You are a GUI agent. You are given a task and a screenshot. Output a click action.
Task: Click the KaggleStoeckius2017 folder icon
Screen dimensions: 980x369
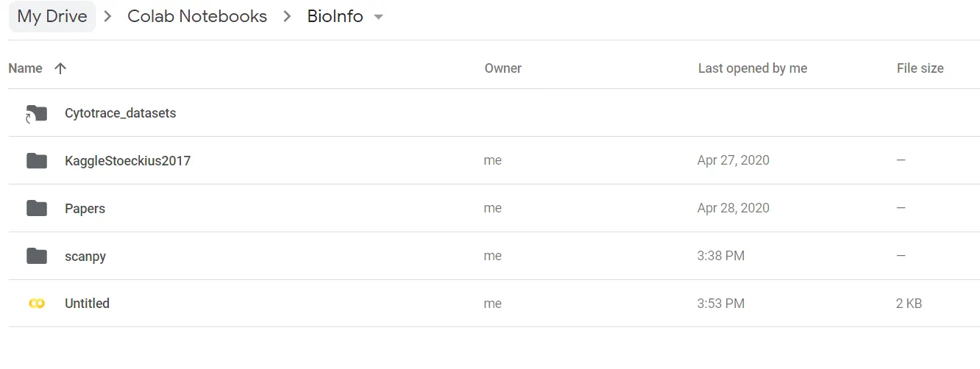[36, 161]
